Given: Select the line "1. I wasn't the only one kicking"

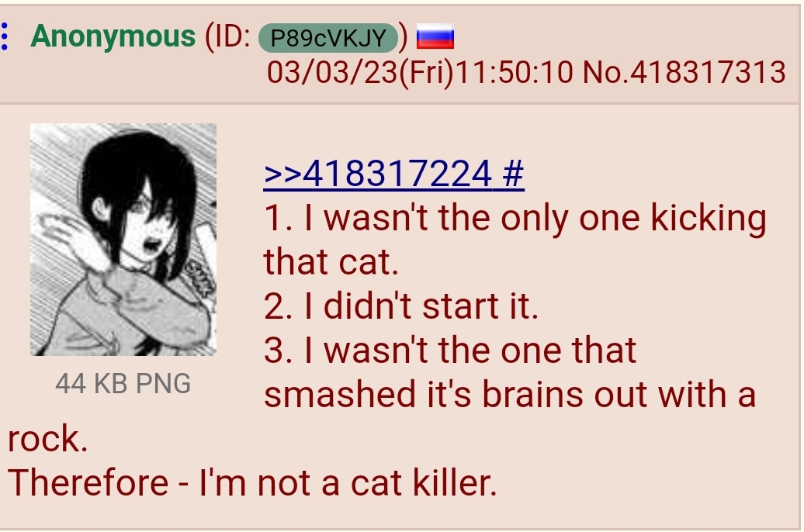Looking at the screenshot, I should [515, 219].
